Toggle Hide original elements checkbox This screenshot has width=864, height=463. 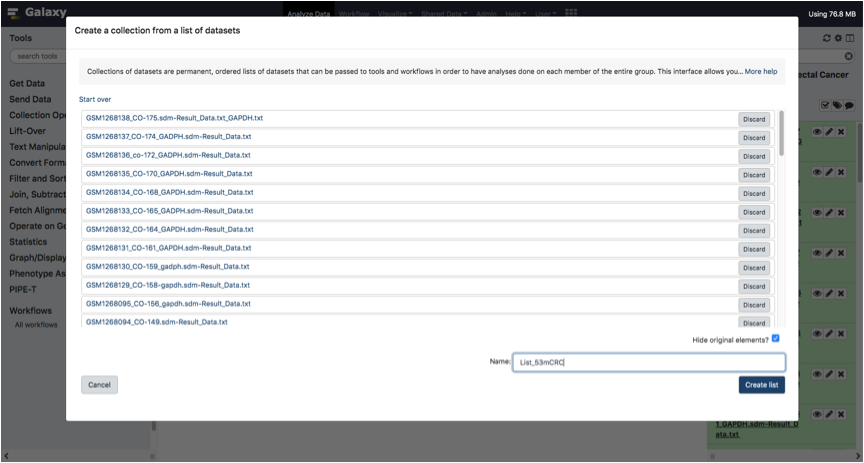tap(775, 338)
